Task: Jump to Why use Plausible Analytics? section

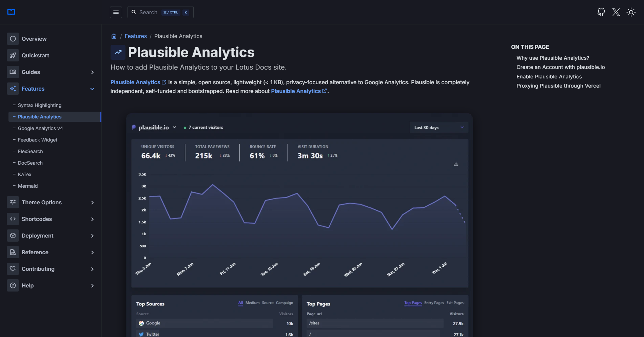Action: 553,58
